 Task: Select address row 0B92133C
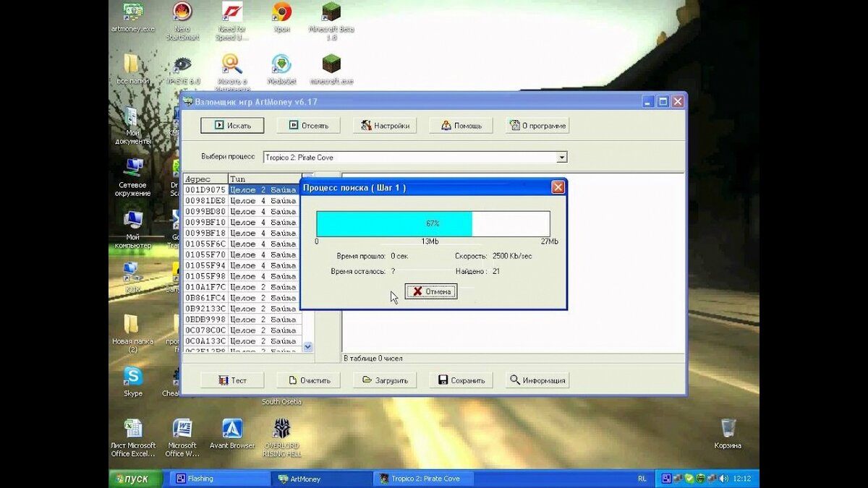(x=242, y=309)
